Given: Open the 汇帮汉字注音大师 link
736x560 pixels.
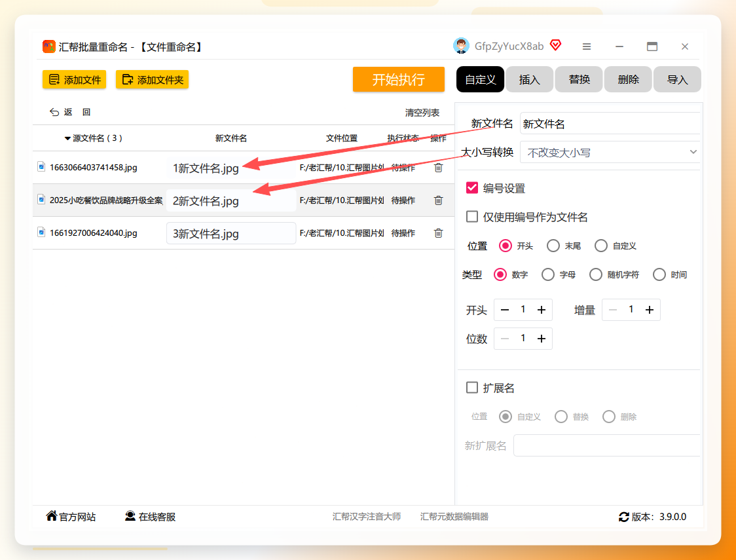Looking at the screenshot, I should (367, 517).
